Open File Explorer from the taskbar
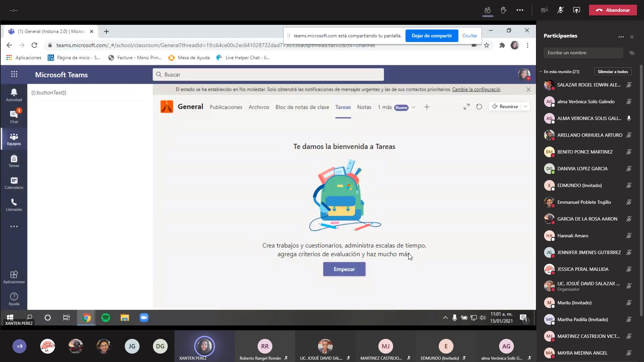The image size is (644, 362). (x=125, y=317)
